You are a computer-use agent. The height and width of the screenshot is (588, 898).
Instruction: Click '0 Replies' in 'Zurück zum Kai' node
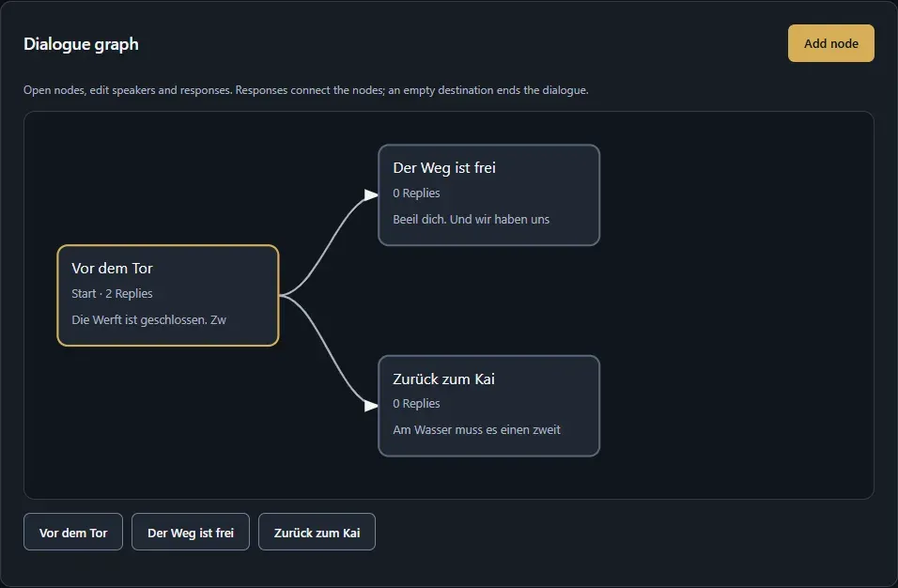click(x=416, y=404)
